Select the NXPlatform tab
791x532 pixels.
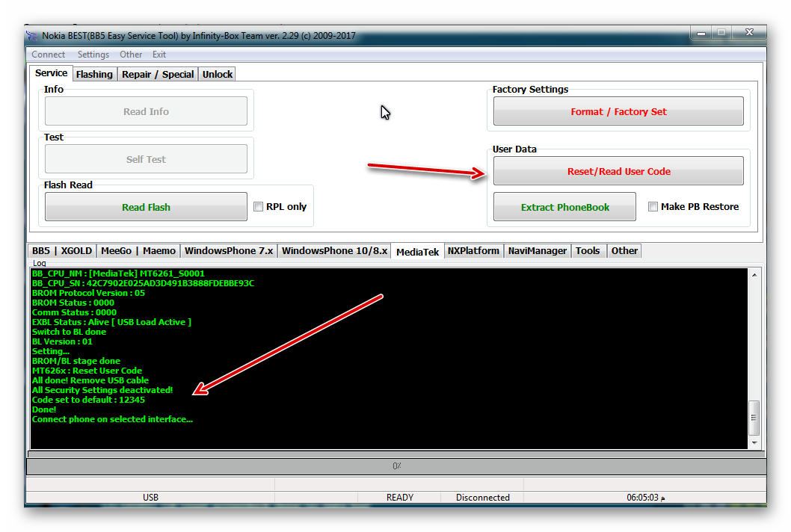tap(473, 250)
